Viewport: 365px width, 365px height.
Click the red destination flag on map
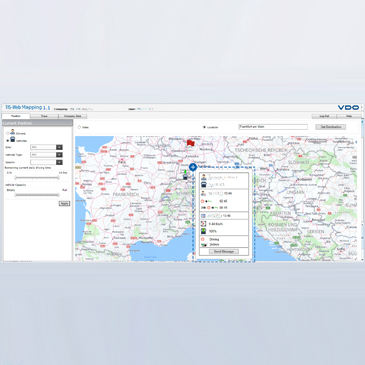(x=190, y=143)
